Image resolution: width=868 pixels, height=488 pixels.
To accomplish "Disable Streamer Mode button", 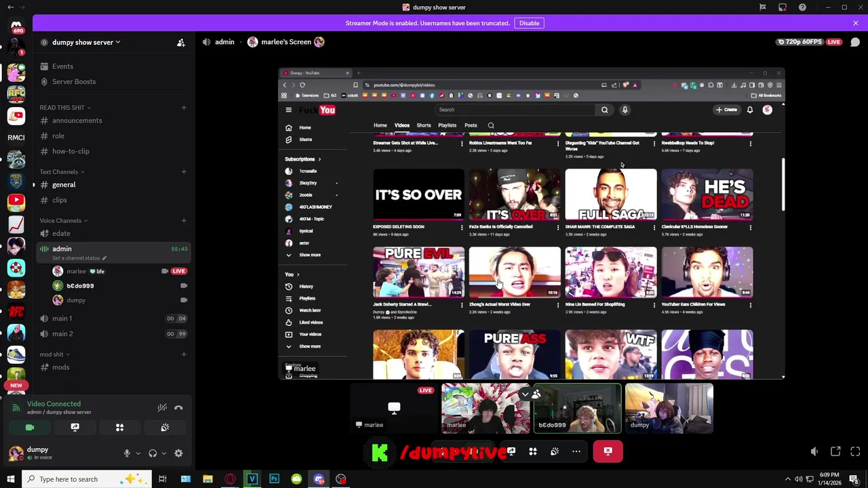I will coord(529,23).
